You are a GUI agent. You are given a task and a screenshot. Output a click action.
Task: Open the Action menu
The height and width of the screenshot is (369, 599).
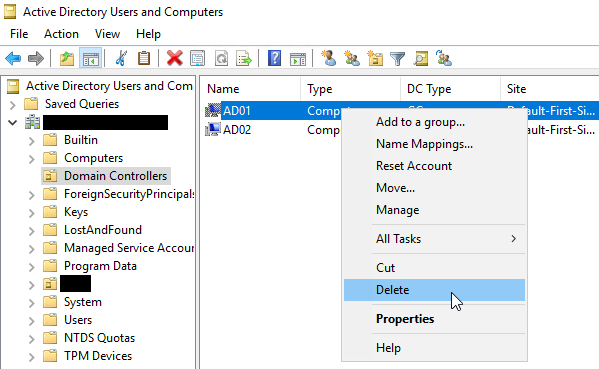[x=61, y=34]
